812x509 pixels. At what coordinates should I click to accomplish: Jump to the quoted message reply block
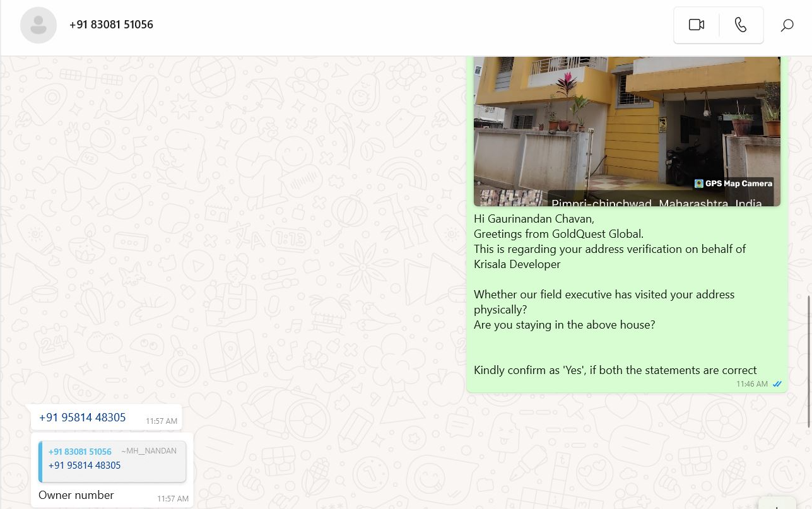112,461
